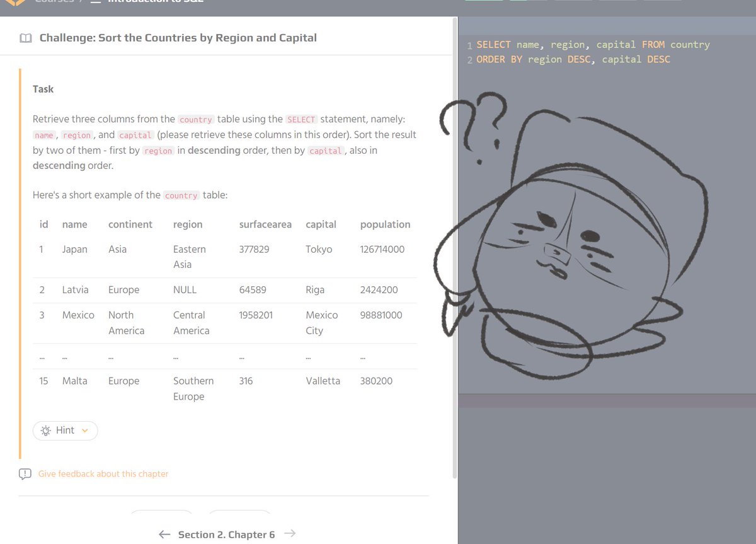The height and width of the screenshot is (544, 756).
Task: Click the 'surfacearea' column header
Action: click(x=265, y=224)
